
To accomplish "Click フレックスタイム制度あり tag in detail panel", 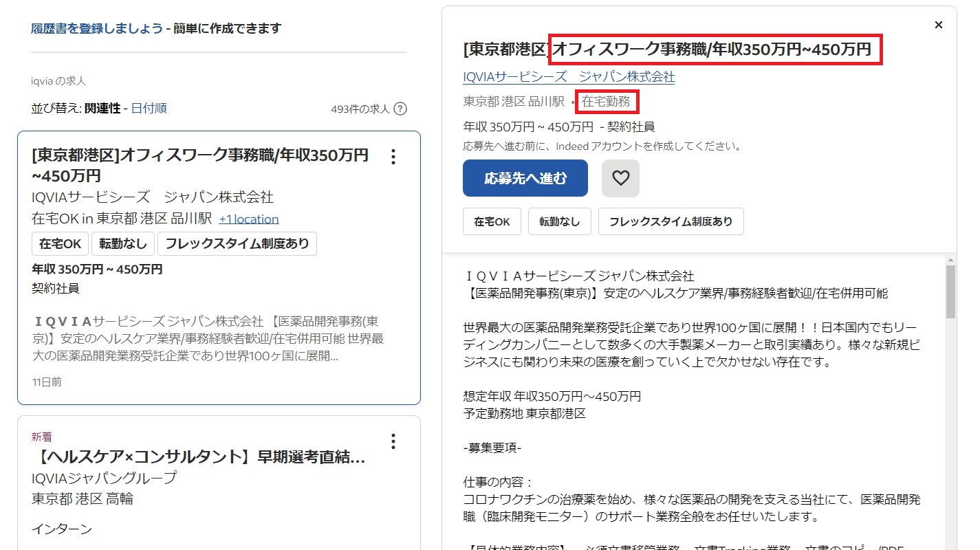I will 671,221.
